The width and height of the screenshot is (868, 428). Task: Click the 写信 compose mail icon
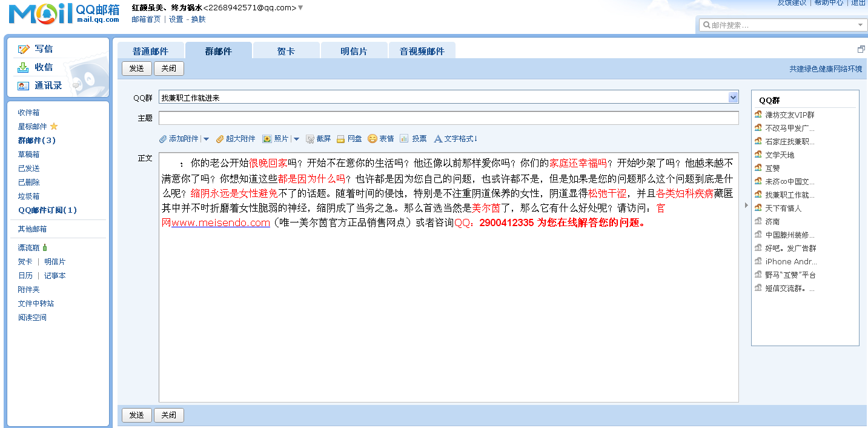coord(24,48)
